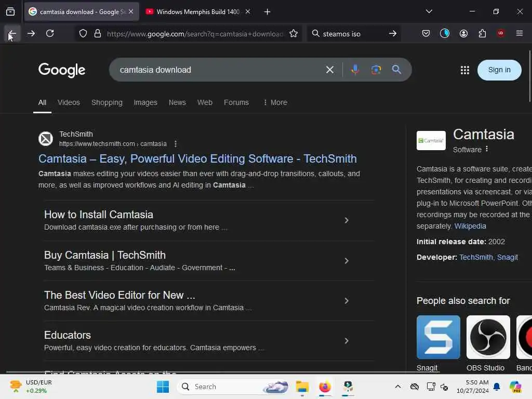Select the Images search filter
The image size is (532, 399).
[x=145, y=102]
